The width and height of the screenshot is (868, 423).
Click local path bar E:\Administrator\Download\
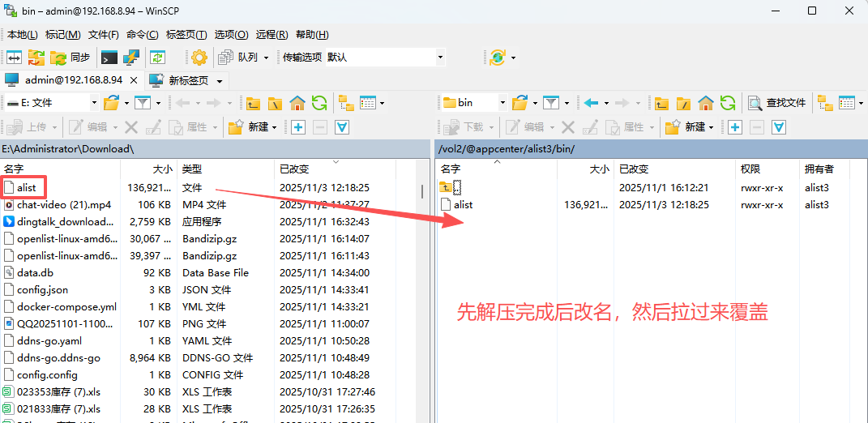pos(216,149)
